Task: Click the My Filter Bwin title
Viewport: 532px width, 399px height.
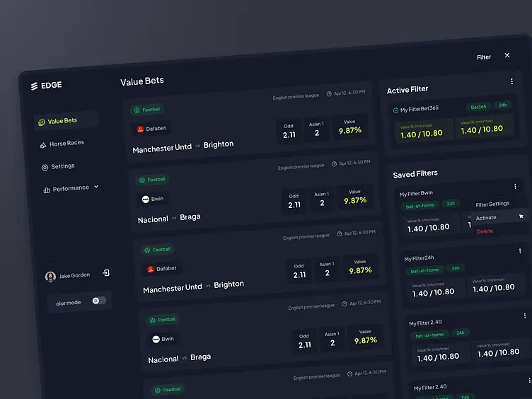Action: [x=416, y=193]
